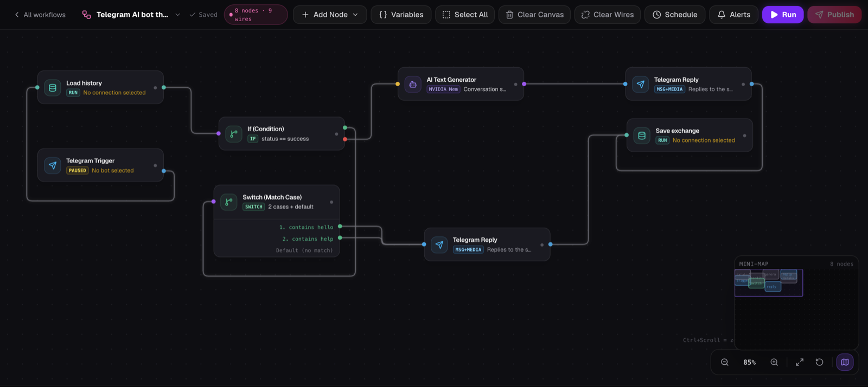Click the Clear Canvas button
Viewport: 868px width, 387px height.
tap(534, 15)
